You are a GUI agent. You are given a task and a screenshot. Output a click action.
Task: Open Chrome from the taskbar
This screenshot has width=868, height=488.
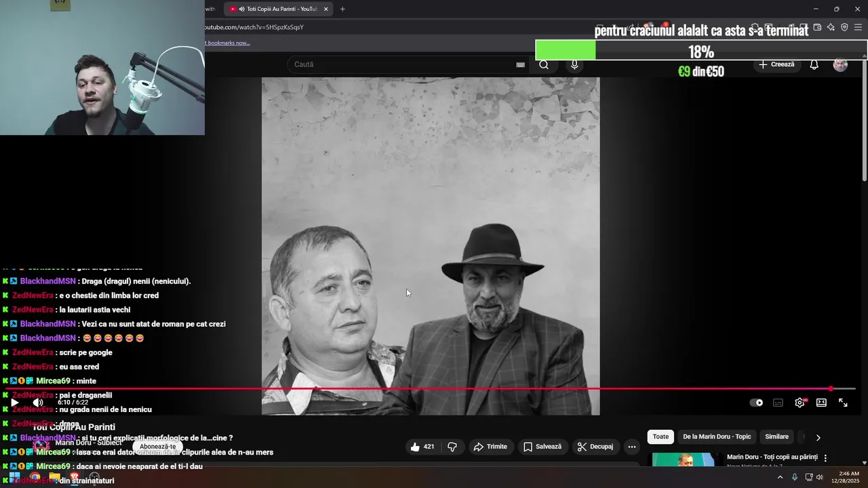[x=35, y=477]
